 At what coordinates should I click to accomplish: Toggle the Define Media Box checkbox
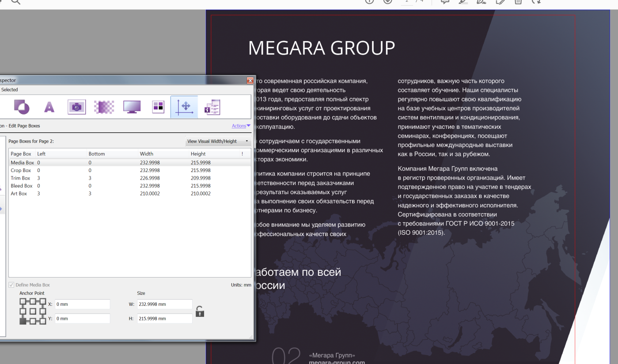coord(11,285)
